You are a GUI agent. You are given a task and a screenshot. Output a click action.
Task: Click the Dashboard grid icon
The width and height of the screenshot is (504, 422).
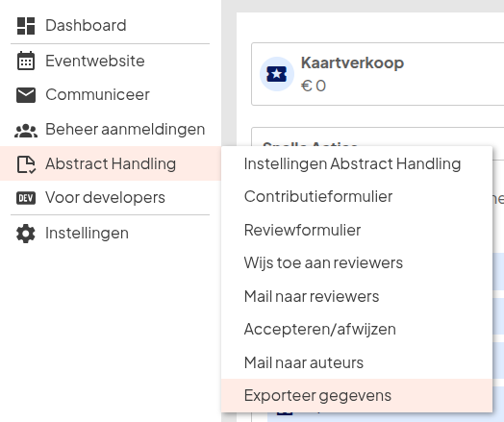(x=26, y=26)
